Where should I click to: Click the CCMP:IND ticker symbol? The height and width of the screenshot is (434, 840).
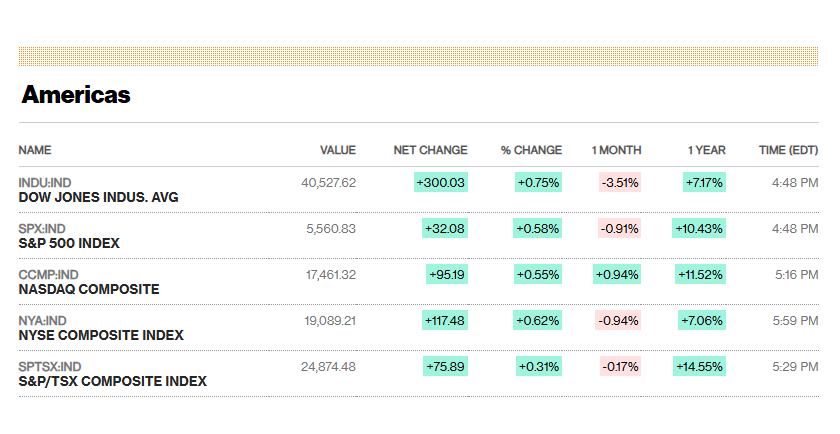tap(48, 275)
